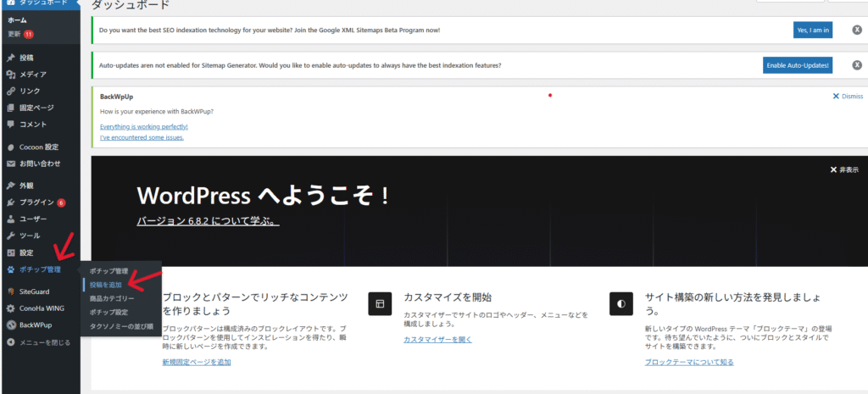This screenshot has width=868, height=394.
Task: Click the collapse arrow icon beside メニューを閉じる
Action: pos(10,342)
